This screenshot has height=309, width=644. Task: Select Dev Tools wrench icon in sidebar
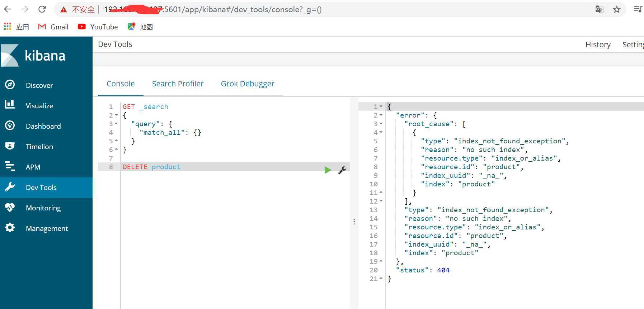10,187
